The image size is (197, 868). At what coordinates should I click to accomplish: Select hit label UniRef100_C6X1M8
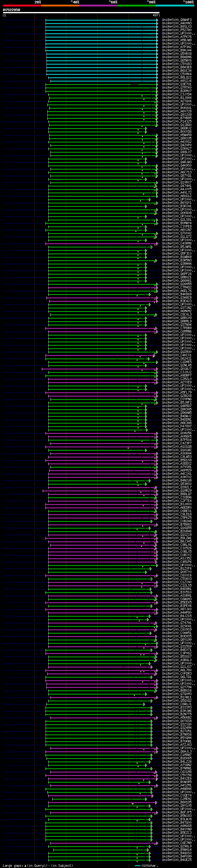pos(177,772)
